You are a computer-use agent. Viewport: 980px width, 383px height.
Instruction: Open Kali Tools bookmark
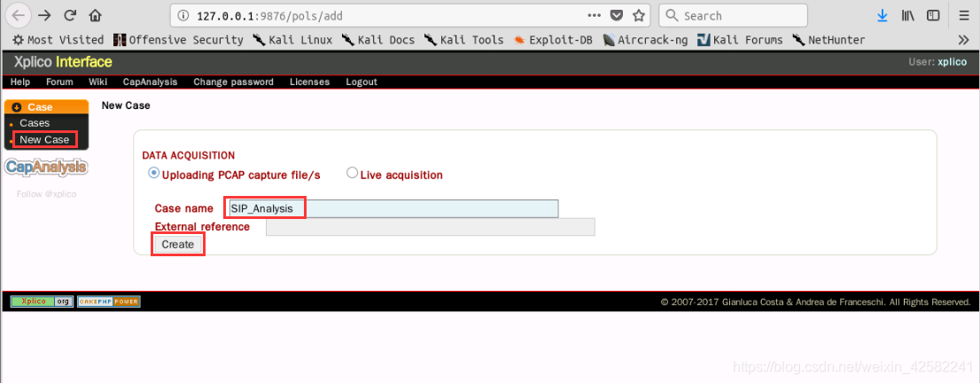[x=463, y=40]
